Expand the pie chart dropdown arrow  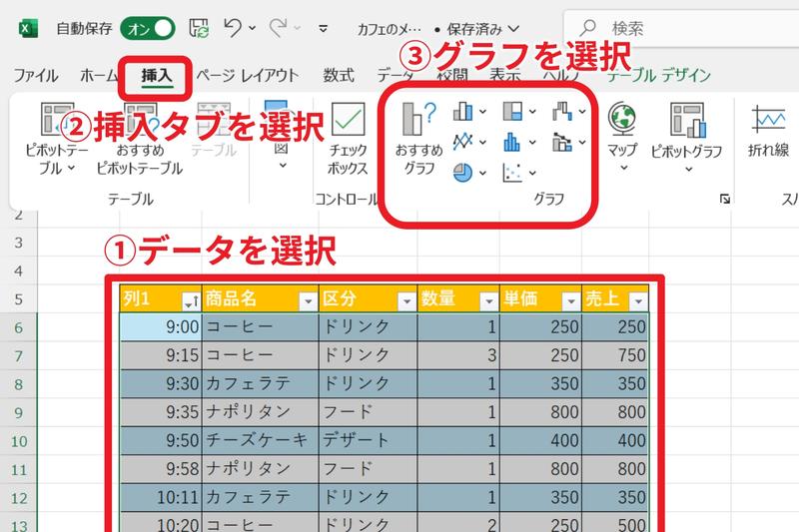coord(482,173)
